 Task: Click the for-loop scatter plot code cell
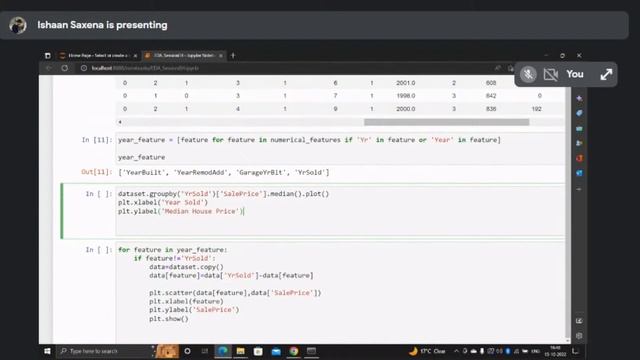pyautogui.click(x=340, y=292)
